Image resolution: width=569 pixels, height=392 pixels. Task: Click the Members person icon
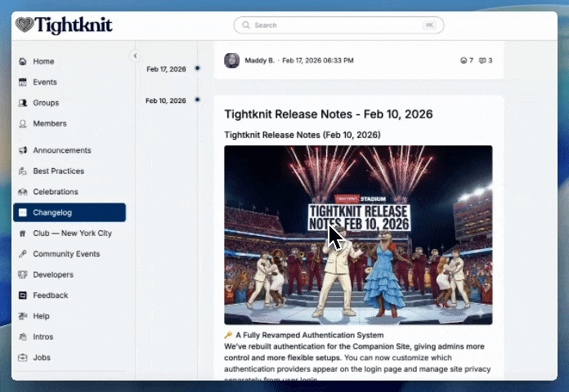click(23, 123)
